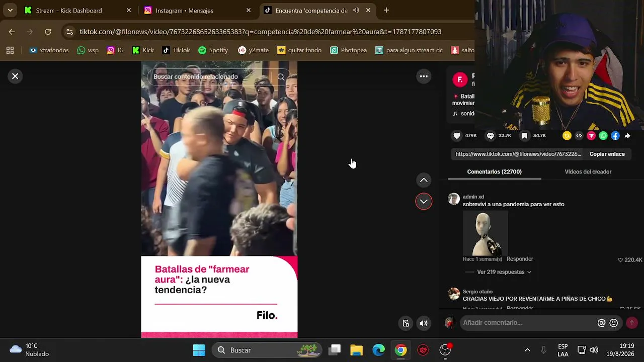Screen dimensions: 644x362
Task: Insert a mention with the @ icon
Action: [x=601, y=323]
